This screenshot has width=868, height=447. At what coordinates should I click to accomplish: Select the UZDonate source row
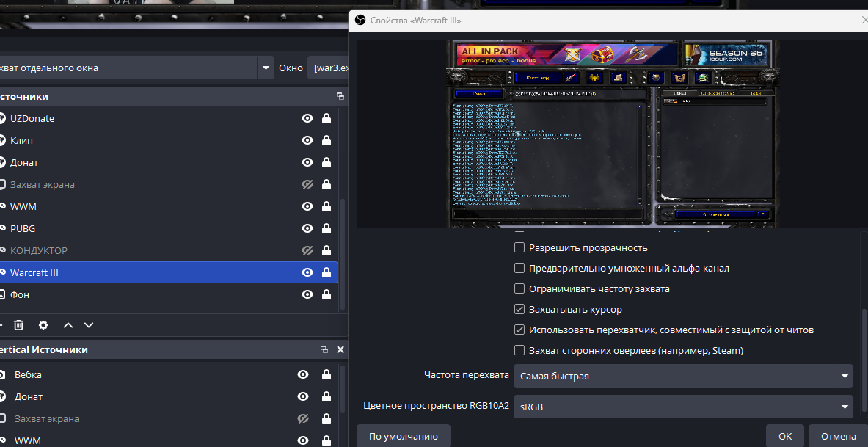168,118
